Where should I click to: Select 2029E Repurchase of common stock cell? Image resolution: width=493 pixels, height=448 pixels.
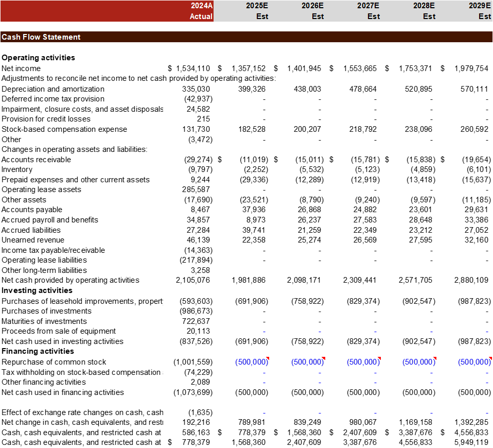click(x=474, y=362)
